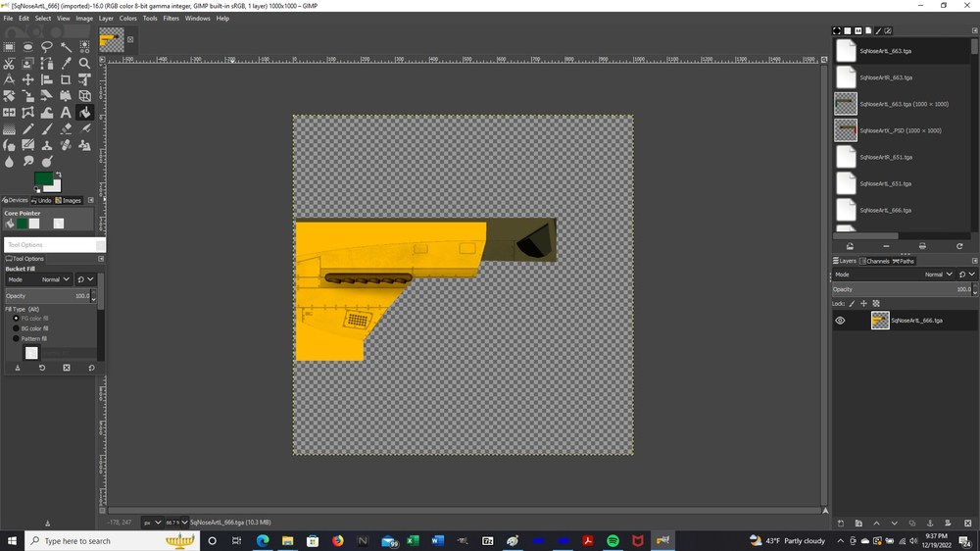Screen dimensions: 980x551
Task: Open the zoom percentage dropdown in status bar
Action: click(176, 523)
